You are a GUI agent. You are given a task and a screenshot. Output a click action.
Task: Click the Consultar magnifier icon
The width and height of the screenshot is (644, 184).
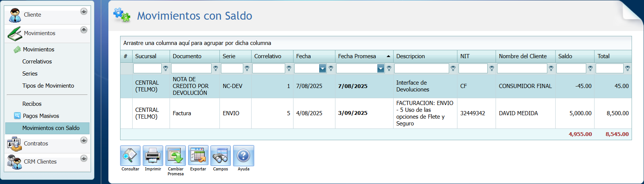[130, 156]
